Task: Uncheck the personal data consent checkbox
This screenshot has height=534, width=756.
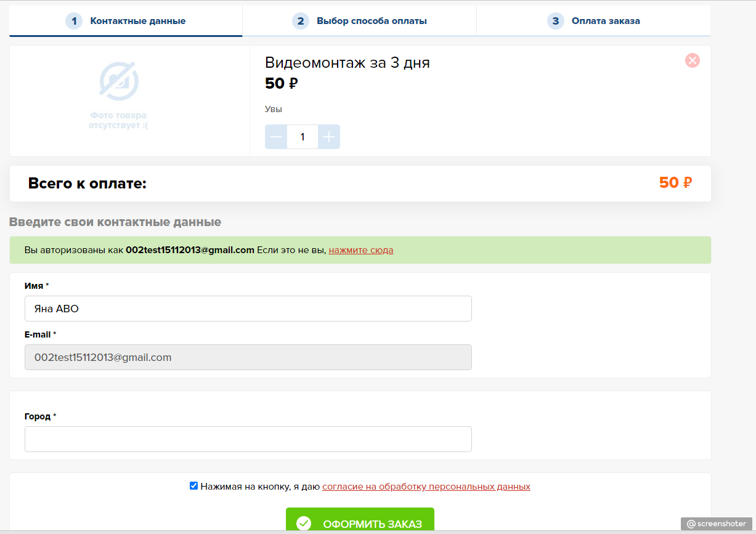Action: tap(193, 486)
